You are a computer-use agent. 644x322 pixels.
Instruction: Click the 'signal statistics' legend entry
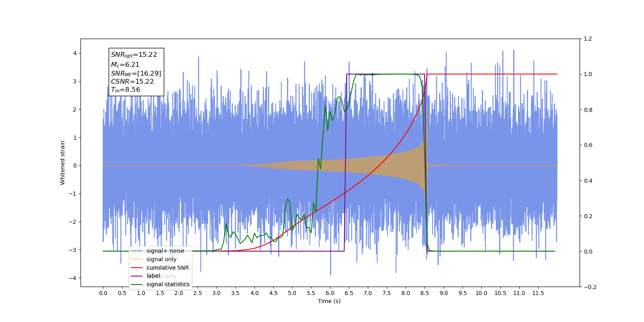(x=160, y=284)
